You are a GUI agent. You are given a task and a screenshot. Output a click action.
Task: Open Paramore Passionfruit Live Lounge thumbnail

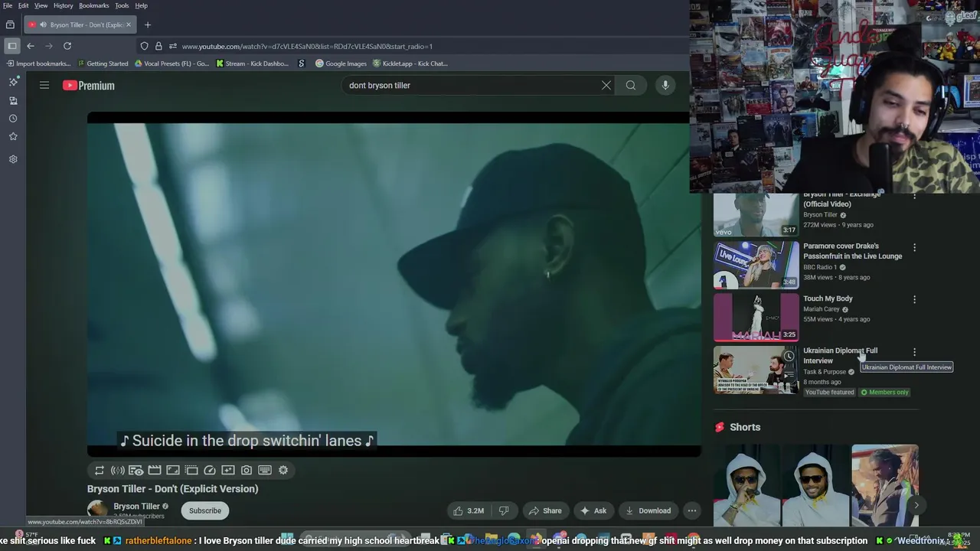click(x=756, y=265)
